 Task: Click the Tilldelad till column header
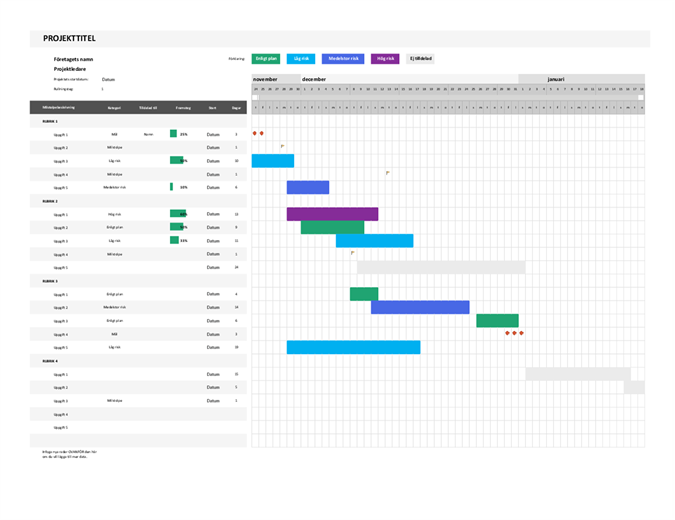pyautogui.click(x=148, y=108)
